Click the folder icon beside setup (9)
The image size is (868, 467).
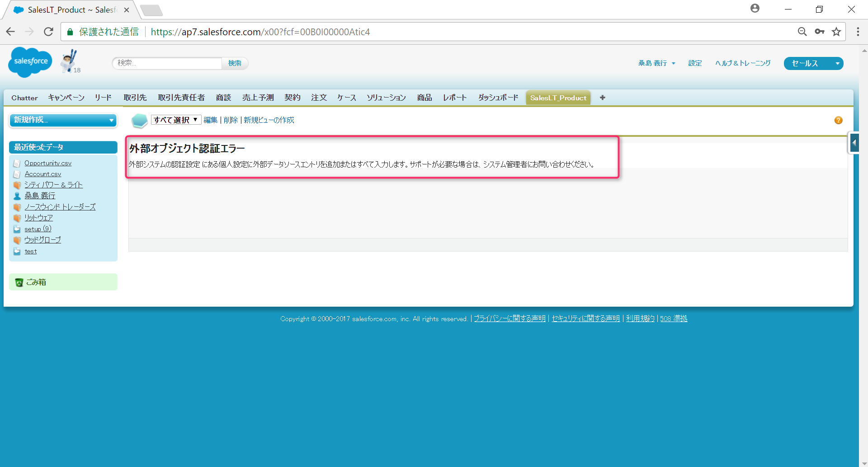(17, 229)
